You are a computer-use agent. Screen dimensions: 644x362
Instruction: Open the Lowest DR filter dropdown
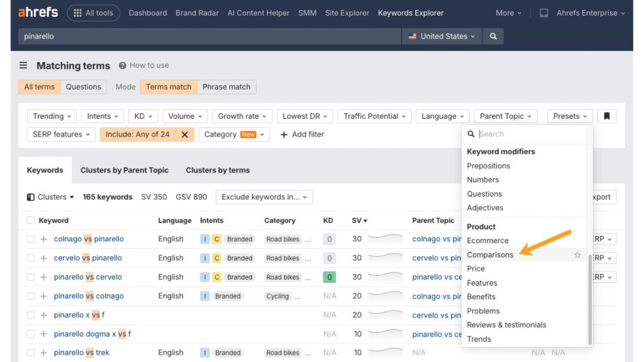[x=305, y=116]
